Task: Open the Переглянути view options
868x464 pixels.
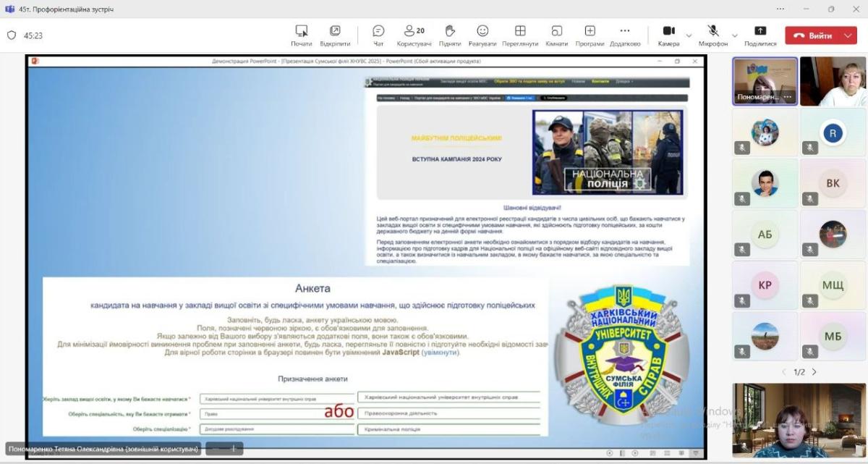Action: pyautogui.click(x=519, y=35)
